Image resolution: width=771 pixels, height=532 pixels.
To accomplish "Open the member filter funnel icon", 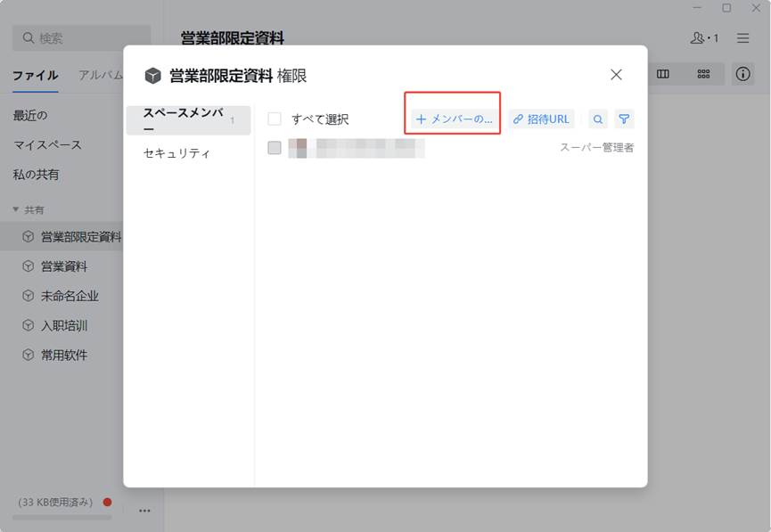I will [x=625, y=119].
